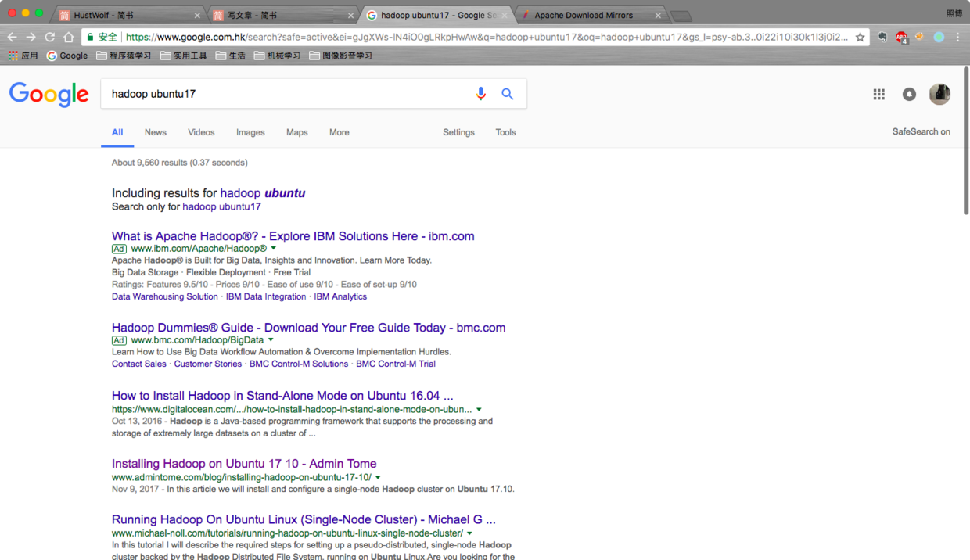Reload the current page
This screenshot has width=970, height=560.
click(x=49, y=37)
